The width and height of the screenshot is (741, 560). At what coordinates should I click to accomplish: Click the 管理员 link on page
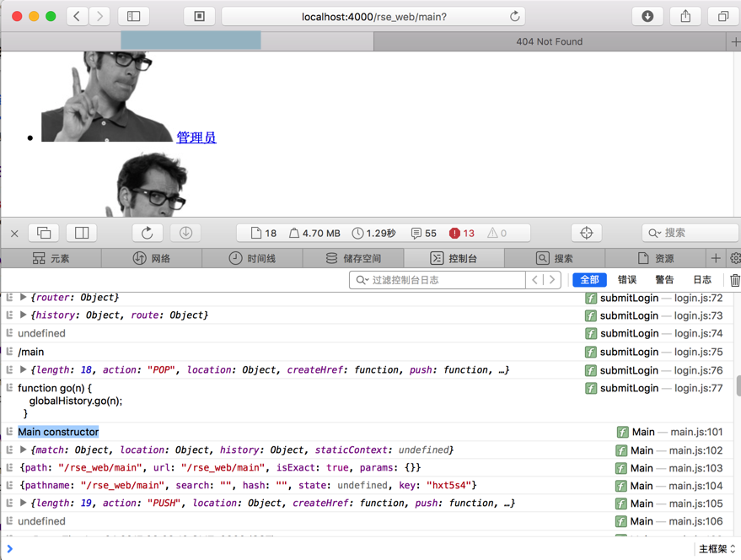[x=196, y=137]
